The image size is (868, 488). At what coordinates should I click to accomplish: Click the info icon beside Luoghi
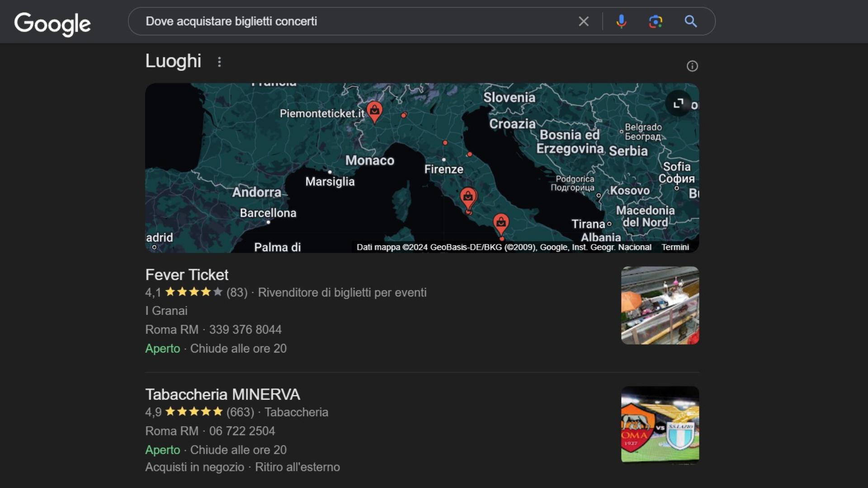[692, 66]
